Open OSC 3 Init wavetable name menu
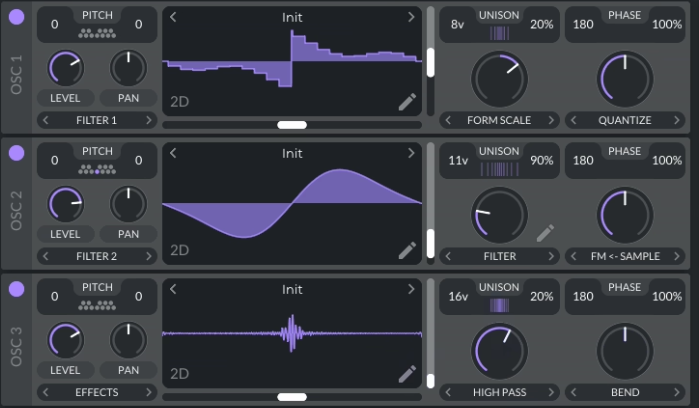 pyautogui.click(x=292, y=289)
